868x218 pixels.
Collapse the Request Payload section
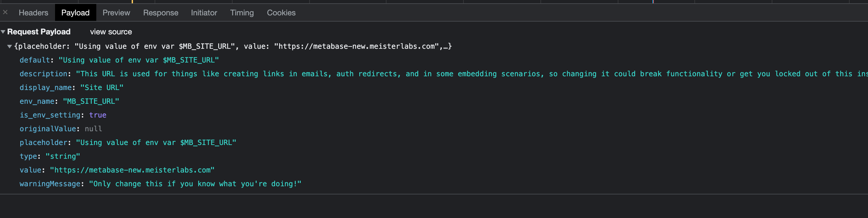pyautogui.click(x=3, y=31)
